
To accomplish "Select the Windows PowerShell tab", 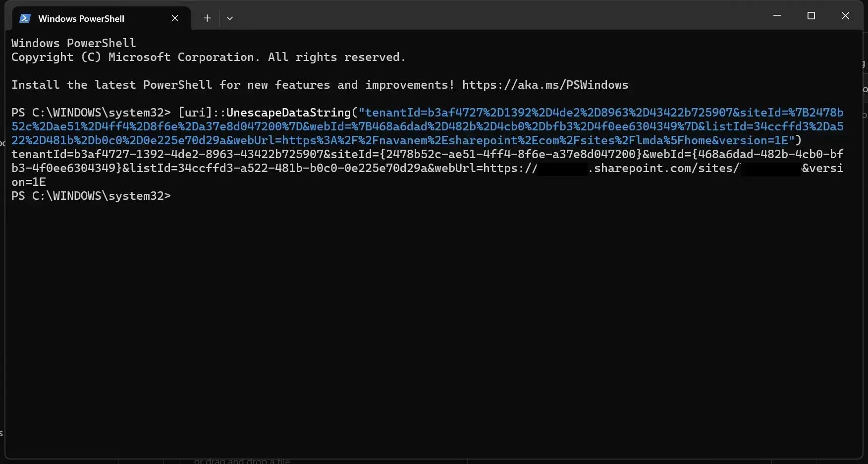I will (x=101, y=18).
